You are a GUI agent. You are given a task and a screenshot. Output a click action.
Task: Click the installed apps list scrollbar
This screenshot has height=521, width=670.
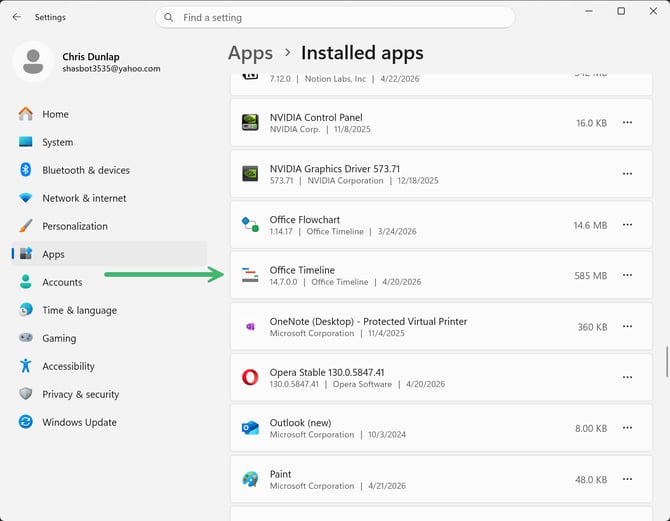667,360
